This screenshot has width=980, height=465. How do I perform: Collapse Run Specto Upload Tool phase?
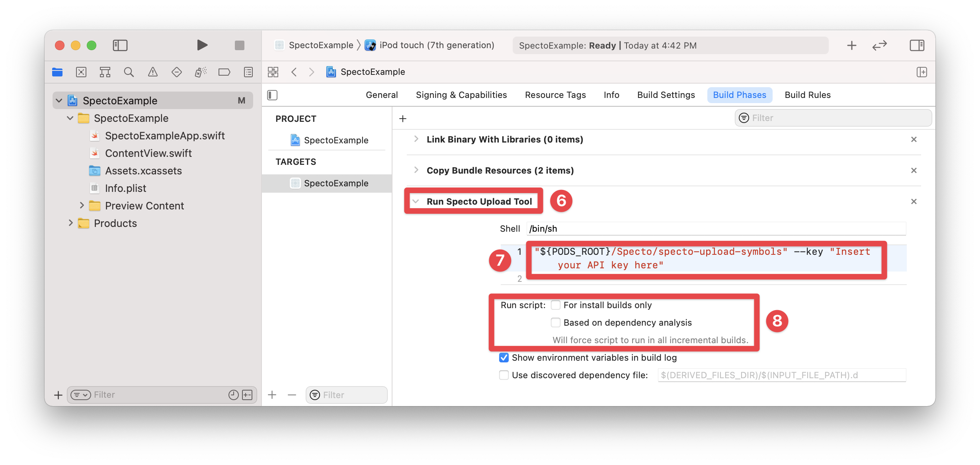(x=416, y=201)
